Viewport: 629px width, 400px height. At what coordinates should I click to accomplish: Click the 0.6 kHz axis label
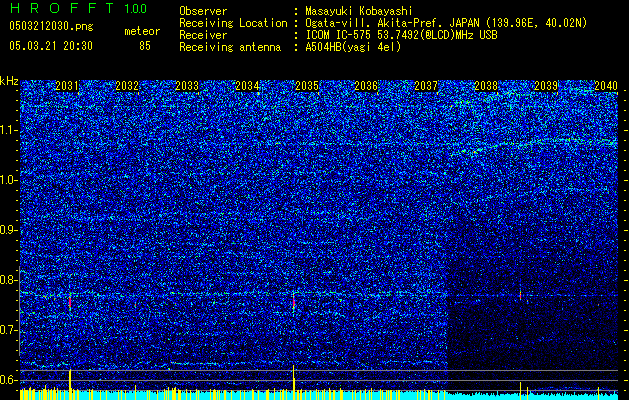coord(9,380)
